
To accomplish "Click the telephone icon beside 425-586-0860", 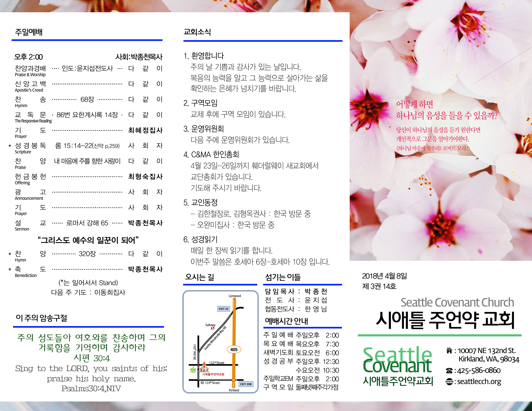I will point(449,371).
